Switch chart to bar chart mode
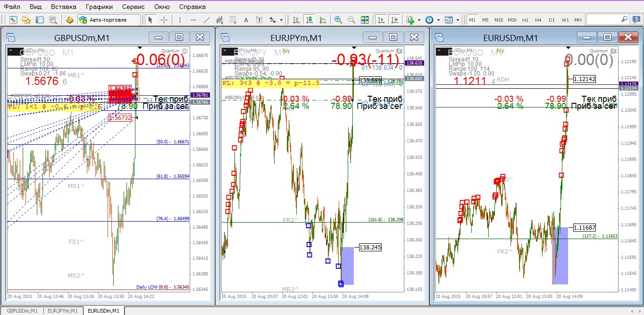The height and width of the screenshot is (315, 644). tap(296, 20)
